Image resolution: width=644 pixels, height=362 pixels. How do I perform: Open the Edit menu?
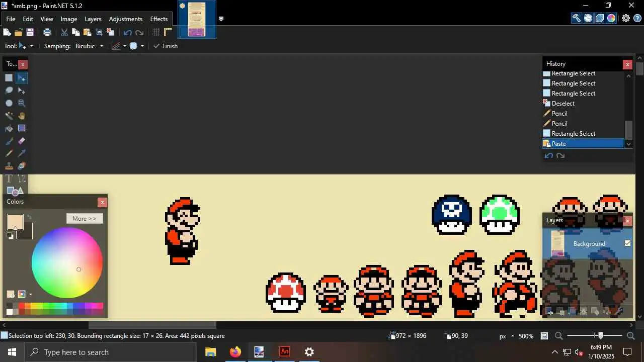tap(28, 19)
